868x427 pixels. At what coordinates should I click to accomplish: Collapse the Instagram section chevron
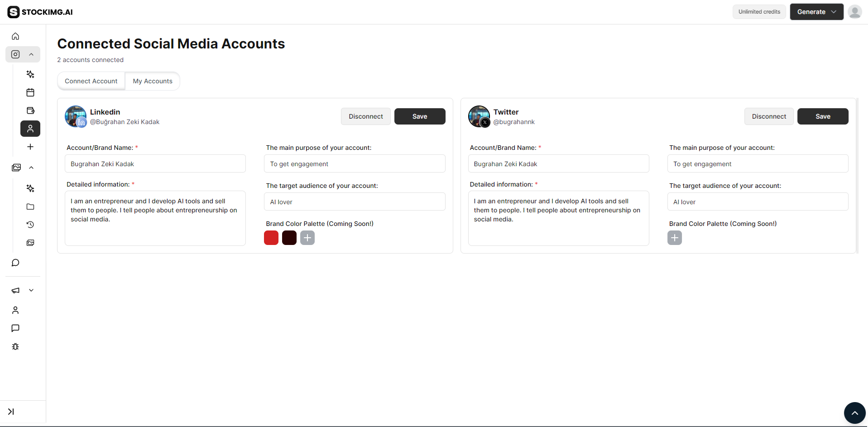(31, 54)
